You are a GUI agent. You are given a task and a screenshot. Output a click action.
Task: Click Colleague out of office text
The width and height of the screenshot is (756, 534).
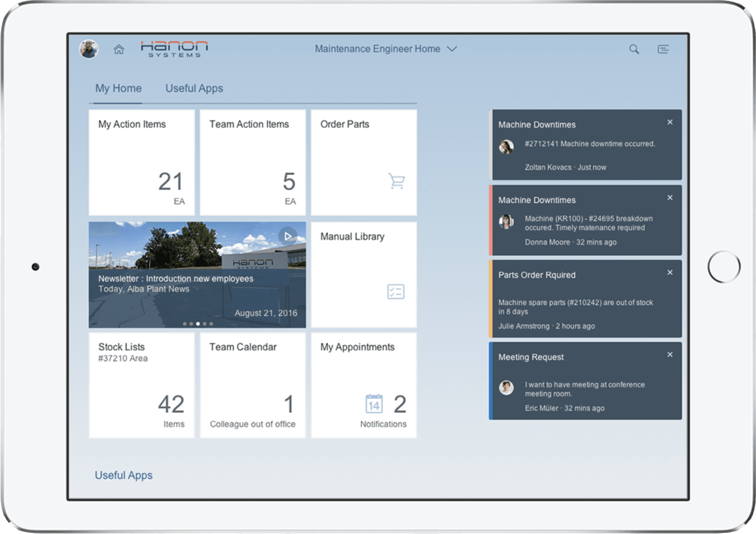[x=253, y=424]
